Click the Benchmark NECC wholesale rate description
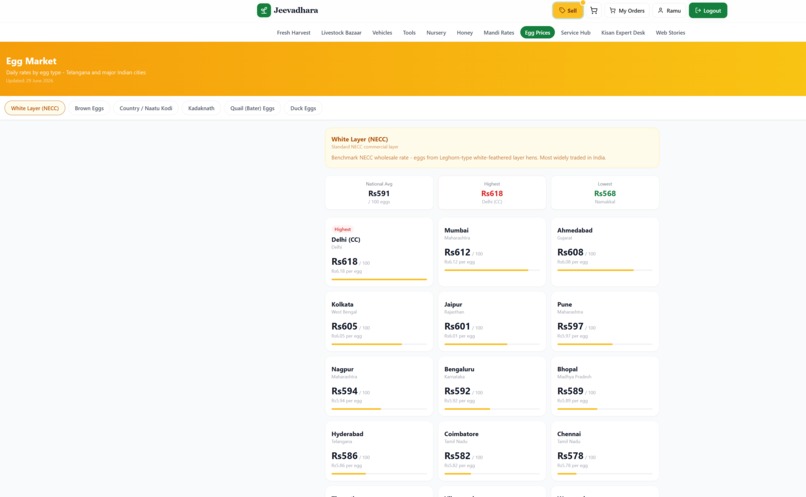 [468, 157]
